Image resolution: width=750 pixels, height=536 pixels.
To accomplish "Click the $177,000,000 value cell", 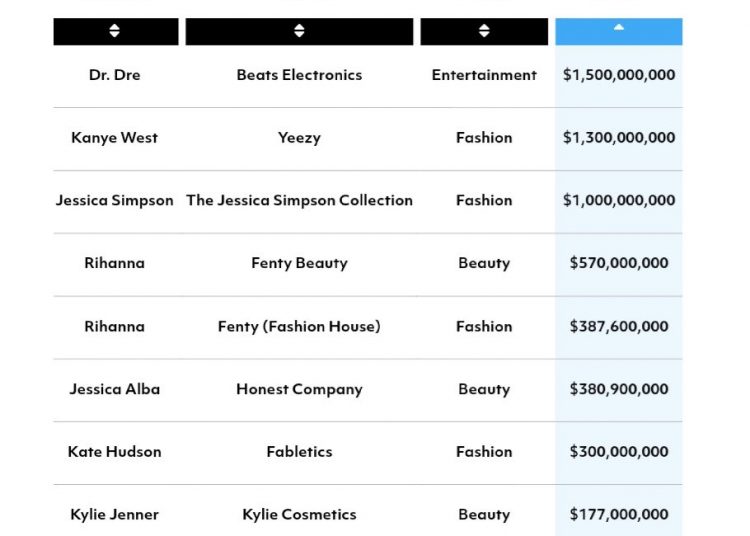I will point(619,514).
